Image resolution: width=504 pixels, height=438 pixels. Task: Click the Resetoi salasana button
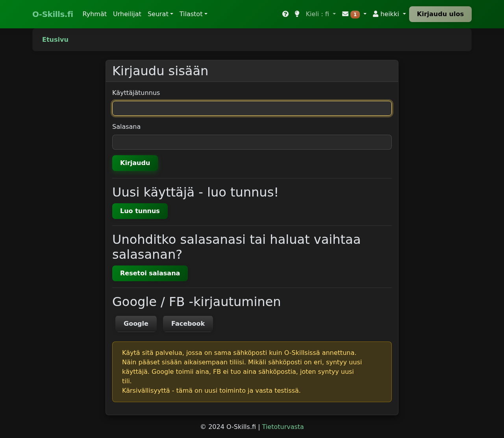point(150,273)
